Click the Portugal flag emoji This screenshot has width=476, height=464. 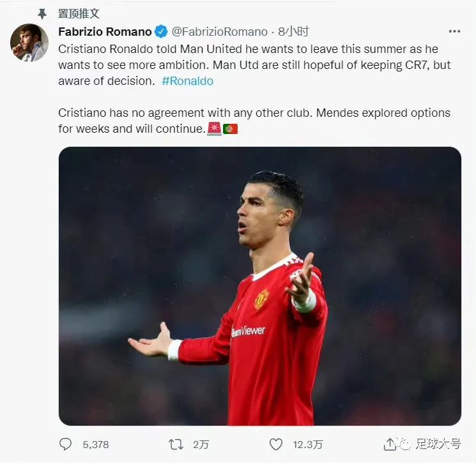pyautogui.click(x=230, y=129)
